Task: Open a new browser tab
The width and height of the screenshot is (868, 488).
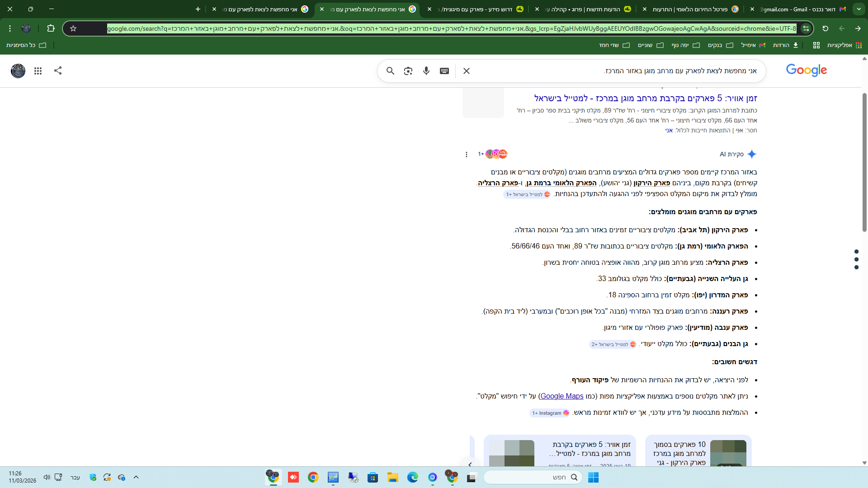Action: coord(198,9)
